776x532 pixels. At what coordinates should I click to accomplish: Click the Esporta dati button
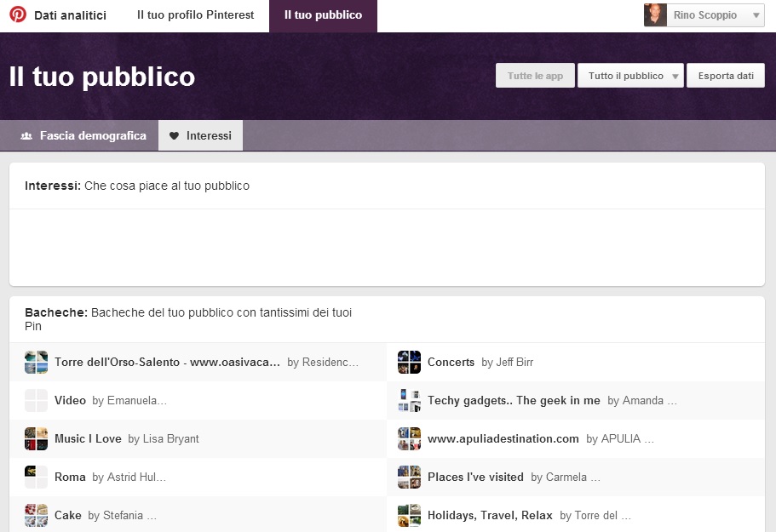click(x=726, y=76)
